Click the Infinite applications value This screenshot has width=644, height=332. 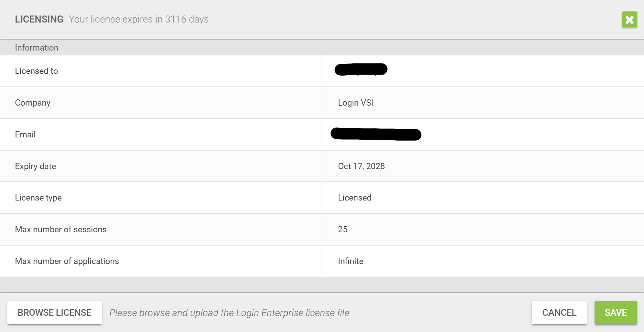pyautogui.click(x=350, y=261)
